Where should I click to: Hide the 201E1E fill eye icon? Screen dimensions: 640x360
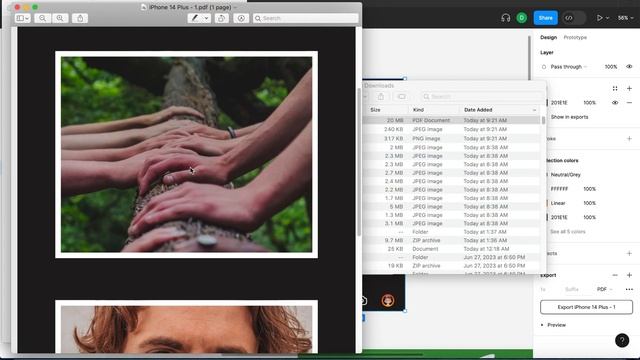[x=615, y=103]
